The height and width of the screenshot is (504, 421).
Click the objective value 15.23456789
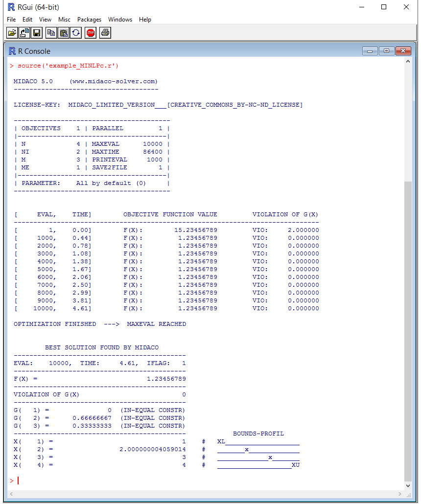[x=196, y=230]
